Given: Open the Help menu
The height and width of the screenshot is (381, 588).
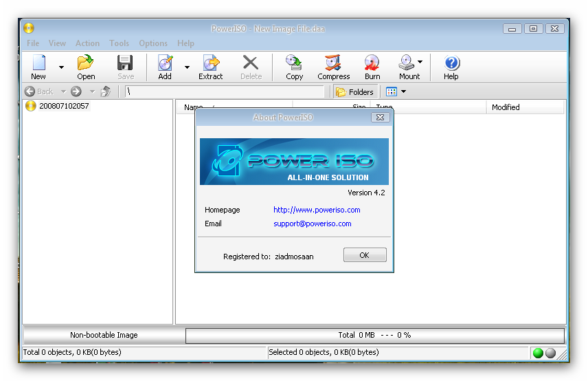Looking at the screenshot, I should 185,43.
